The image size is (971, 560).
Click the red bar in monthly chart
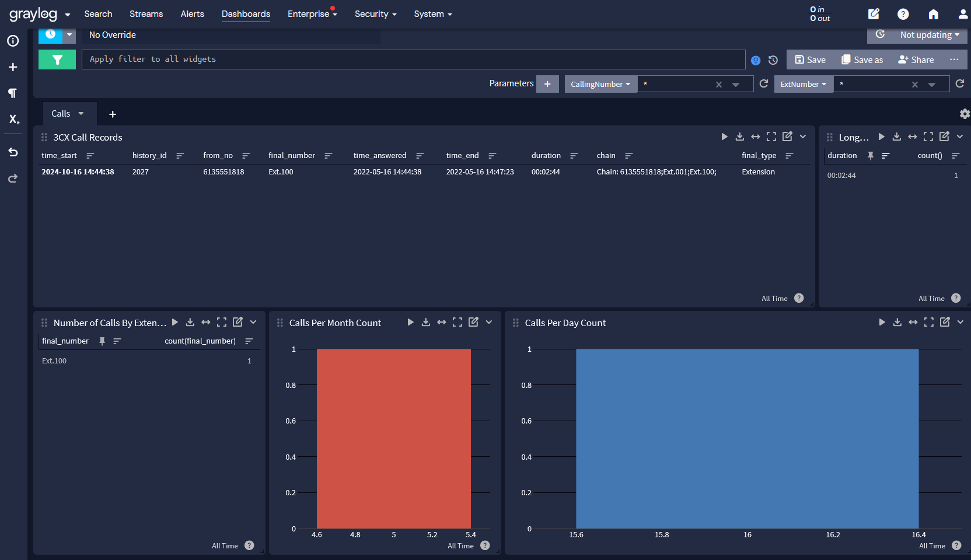coord(393,437)
